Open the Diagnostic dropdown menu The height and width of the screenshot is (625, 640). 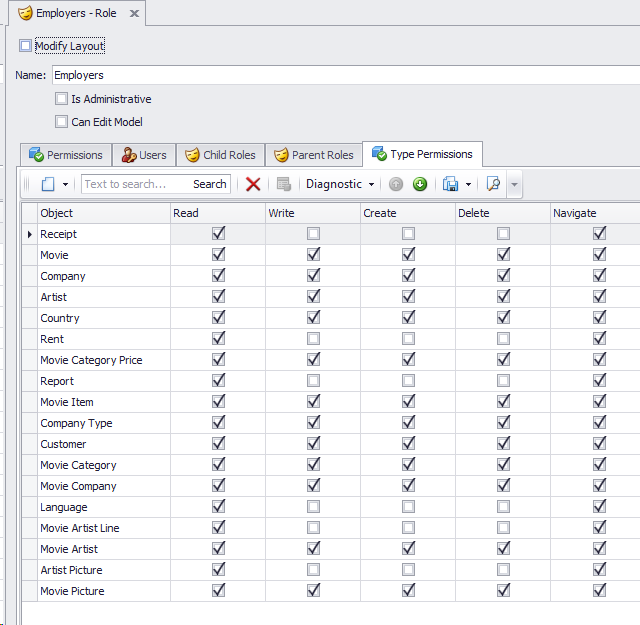point(340,184)
